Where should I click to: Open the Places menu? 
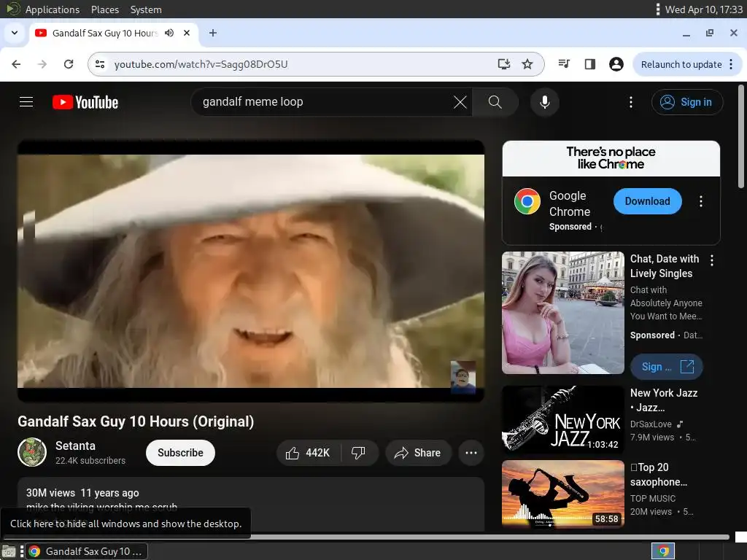point(105,9)
